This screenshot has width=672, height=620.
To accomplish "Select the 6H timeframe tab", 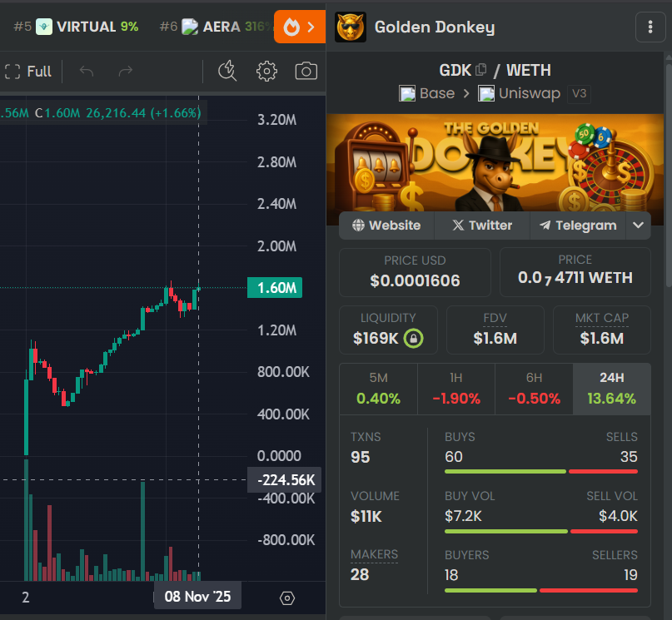I will 534,389.
